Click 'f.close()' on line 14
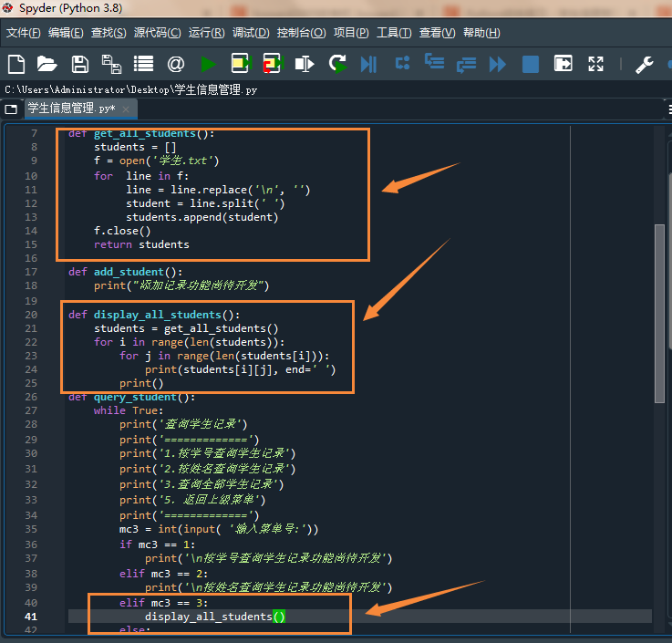The width and height of the screenshot is (672, 643). tap(122, 231)
